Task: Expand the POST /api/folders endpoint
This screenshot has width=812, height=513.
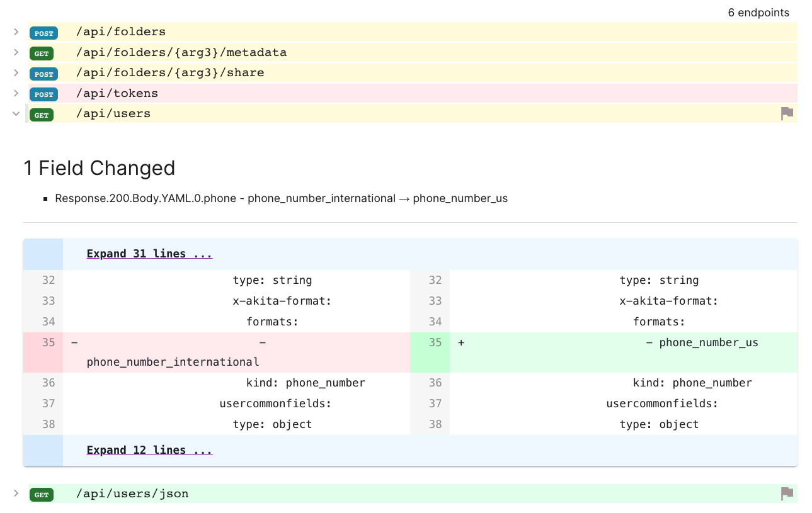Action: point(16,31)
